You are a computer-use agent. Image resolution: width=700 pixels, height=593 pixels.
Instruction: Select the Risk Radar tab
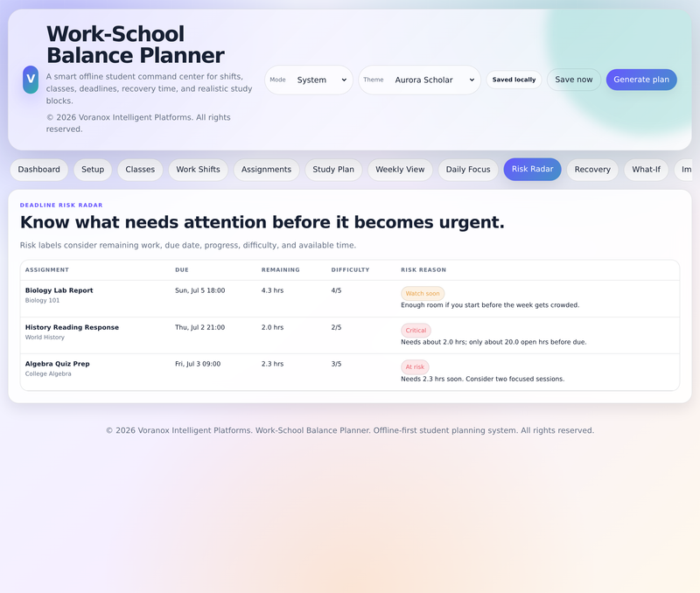(x=532, y=169)
